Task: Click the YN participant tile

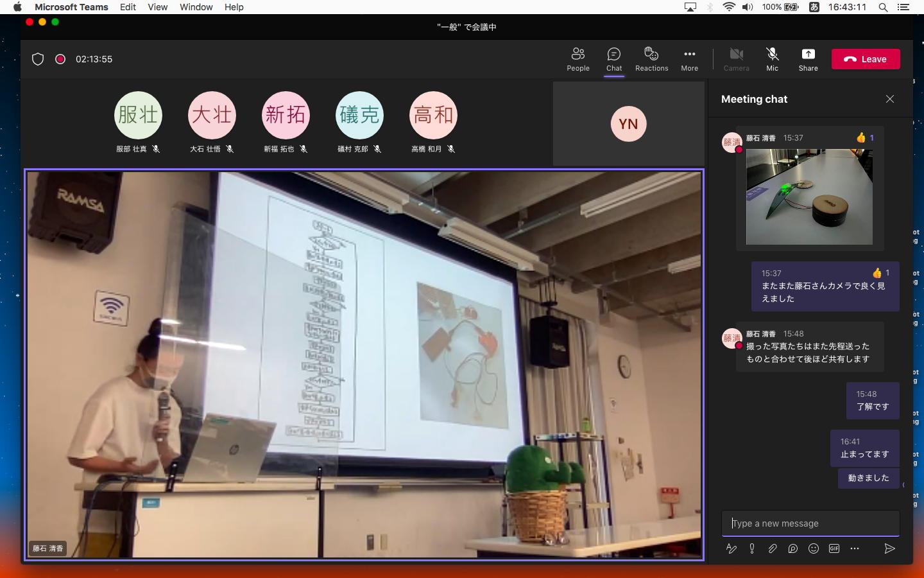Action: (629, 123)
